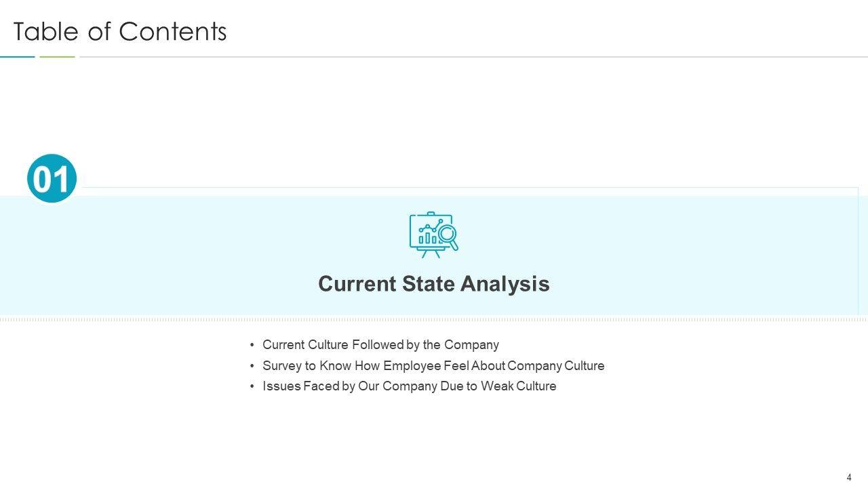Viewport: 868px width, 488px height.
Task: Click the bar chart bars inside the board icon
Action: pos(426,239)
